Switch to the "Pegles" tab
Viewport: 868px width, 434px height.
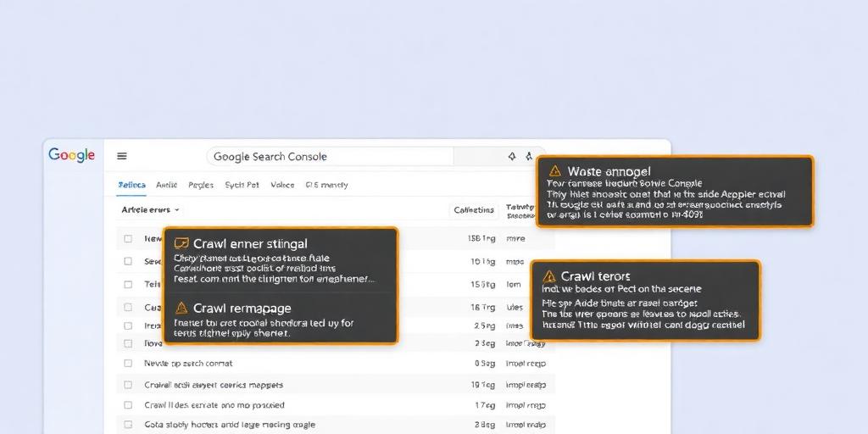[201, 185]
